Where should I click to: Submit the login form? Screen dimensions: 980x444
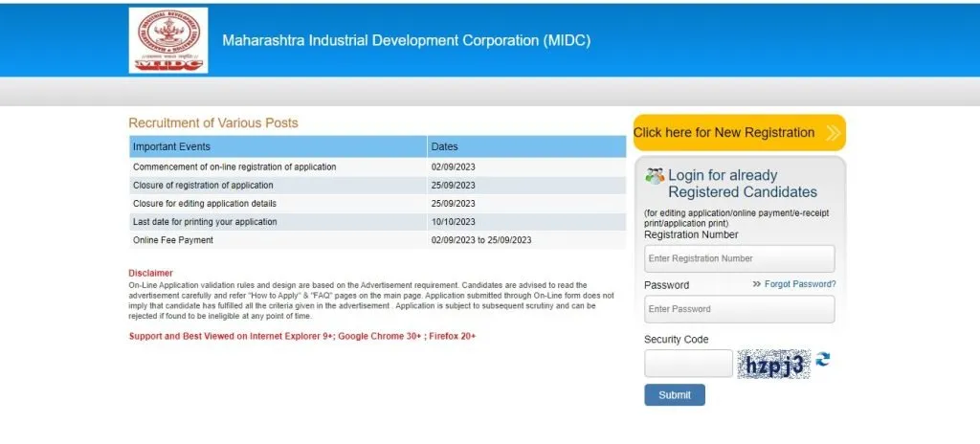[675, 394]
